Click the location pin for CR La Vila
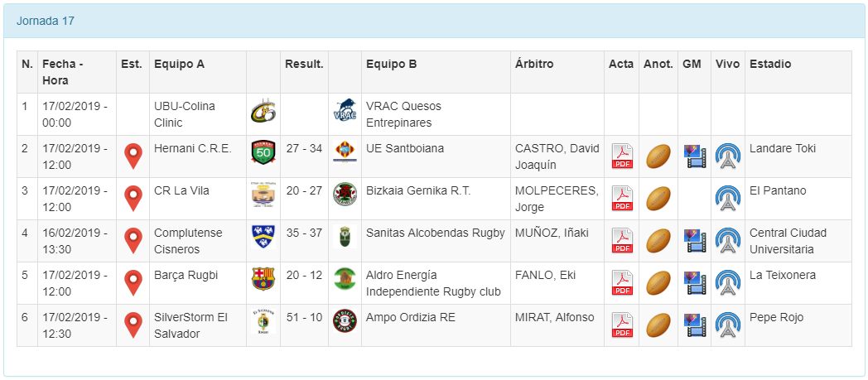This screenshot has height=380, width=868. point(133,198)
